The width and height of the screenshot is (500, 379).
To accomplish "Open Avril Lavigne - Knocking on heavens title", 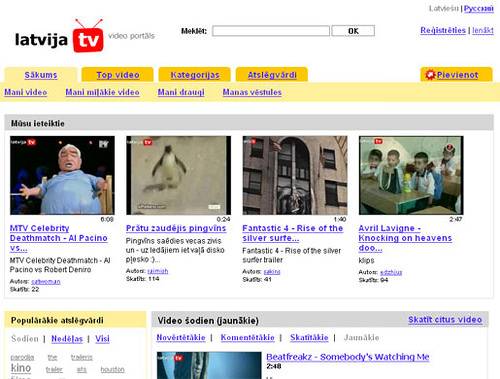I will click(405, 238).
